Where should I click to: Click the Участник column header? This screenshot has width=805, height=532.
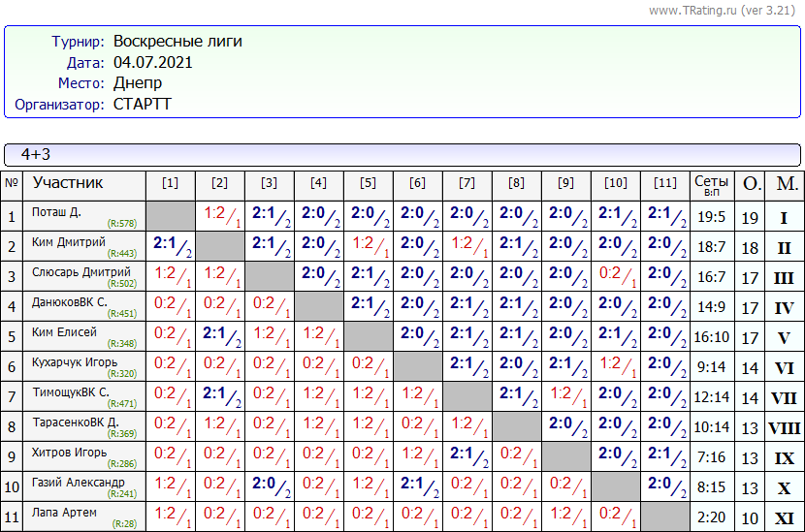click(x=68, y=183)
